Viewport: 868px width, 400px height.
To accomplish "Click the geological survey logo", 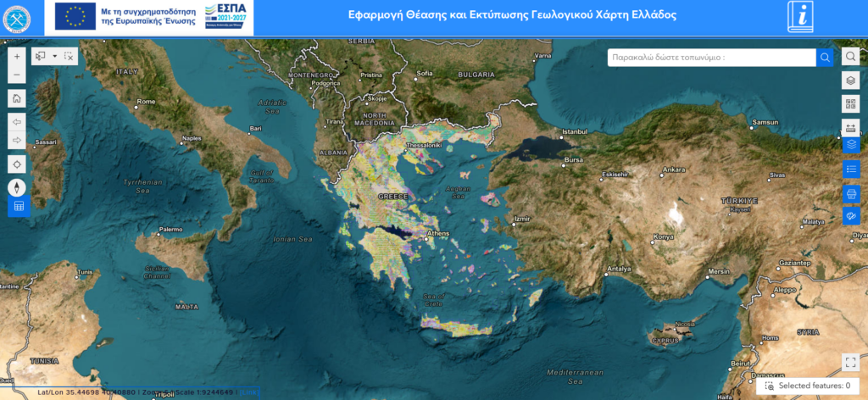I will 17,19.
